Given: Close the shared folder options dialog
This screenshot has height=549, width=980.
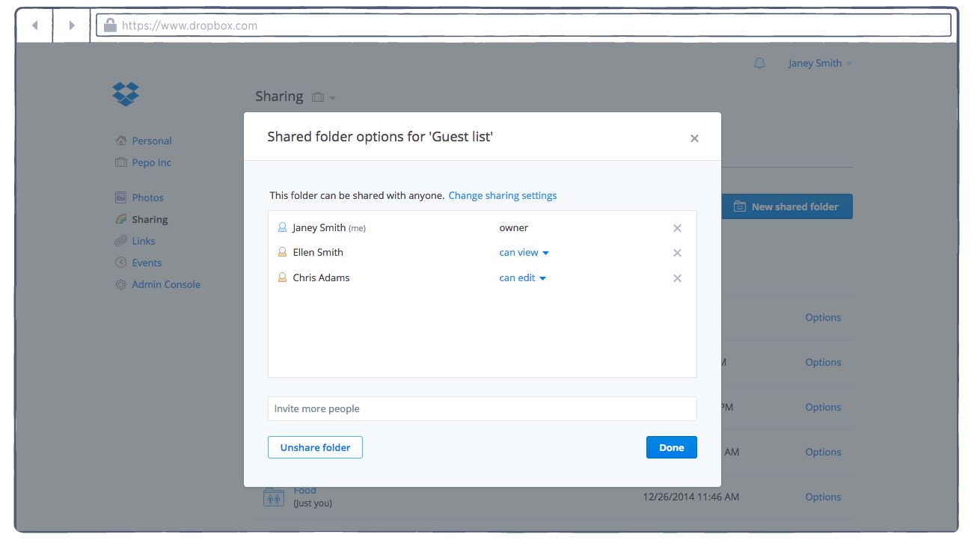Looking at the screenshot, I should (694, 138).
